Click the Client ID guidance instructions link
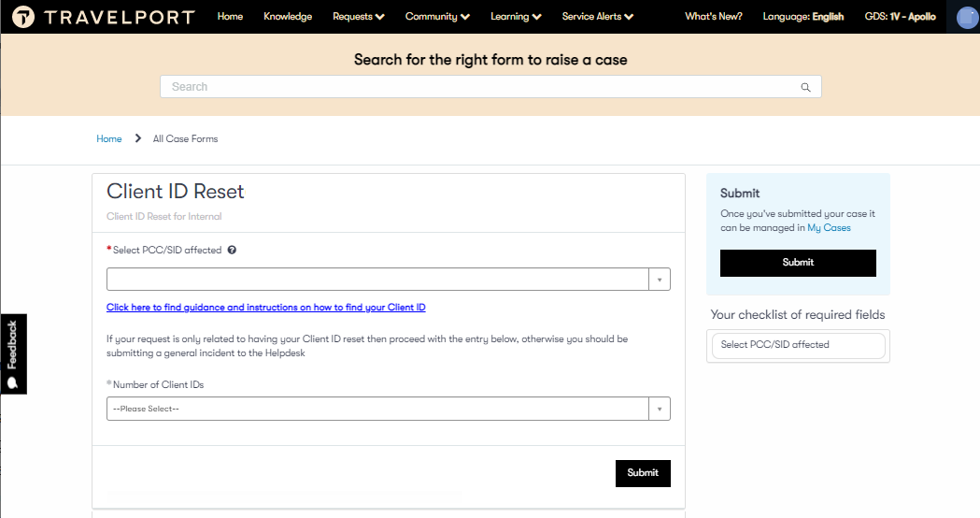 266,308
